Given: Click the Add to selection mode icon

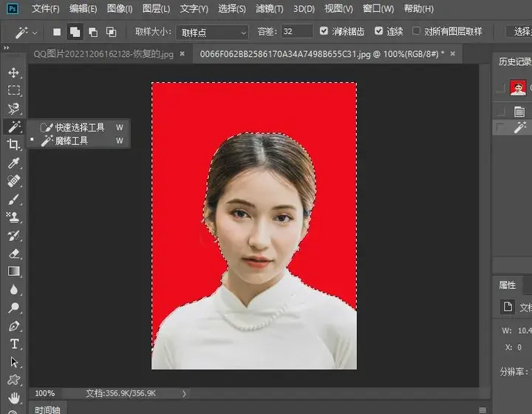Looking at the screenshot, I should coord(75,33).
